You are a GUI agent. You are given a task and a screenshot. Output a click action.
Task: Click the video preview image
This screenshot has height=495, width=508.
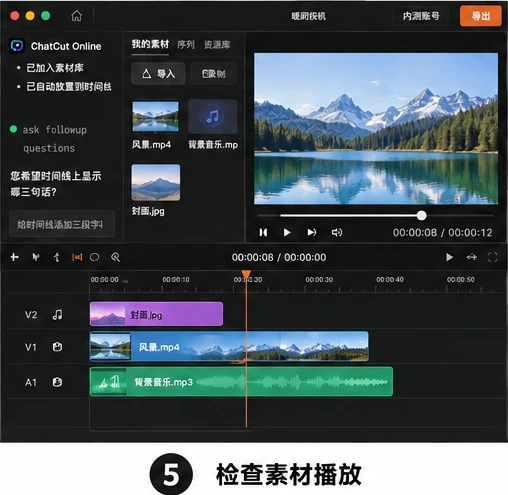(376, 128)
